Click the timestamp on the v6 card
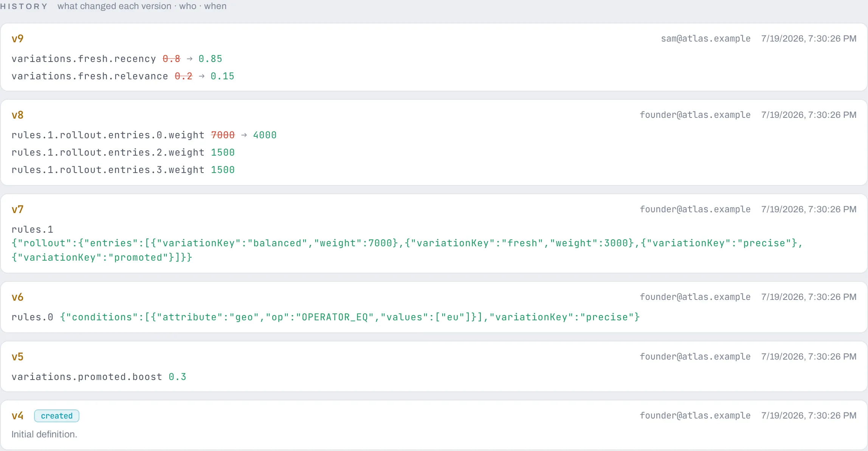The image size is (868, 451). click(809, 297)
